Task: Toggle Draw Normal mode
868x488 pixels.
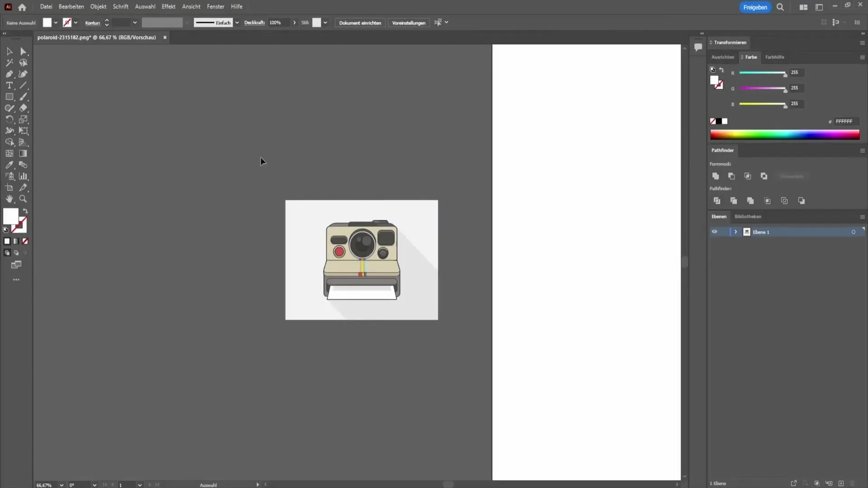Action: (x=7, y=253)
